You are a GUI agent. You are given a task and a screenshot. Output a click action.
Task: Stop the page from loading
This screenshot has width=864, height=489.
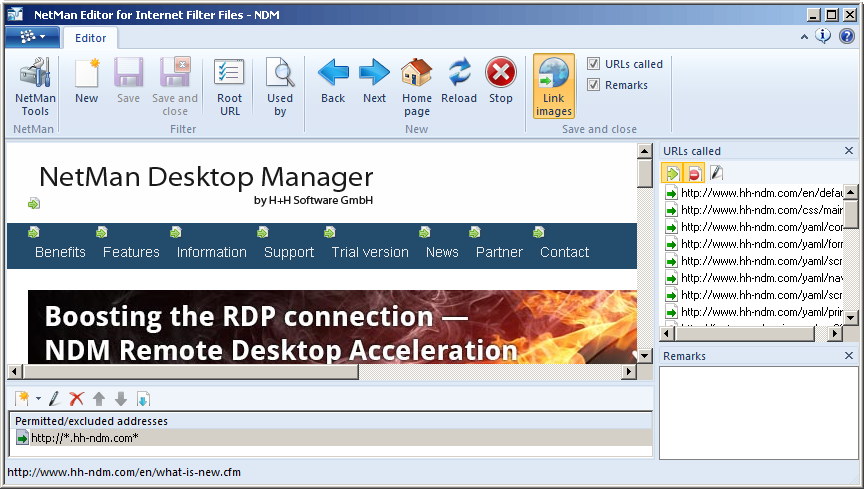(x=501, y=86)
